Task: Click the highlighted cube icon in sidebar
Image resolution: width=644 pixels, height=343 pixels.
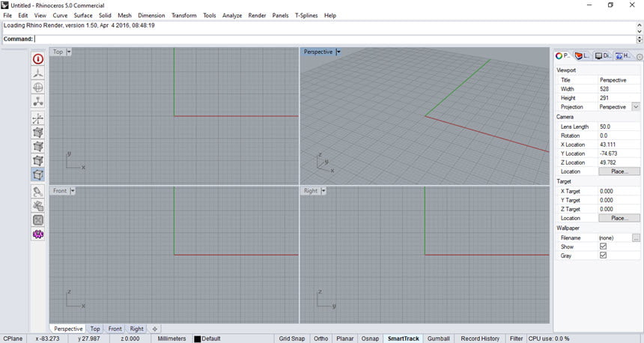Action: [x=37, y=174]
